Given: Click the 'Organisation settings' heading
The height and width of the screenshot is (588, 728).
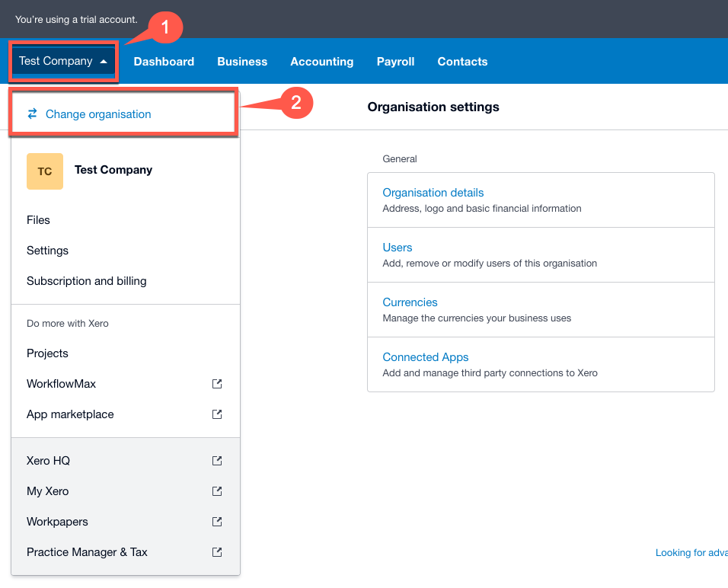Looking at the screenshot, I should coord(433,107).
